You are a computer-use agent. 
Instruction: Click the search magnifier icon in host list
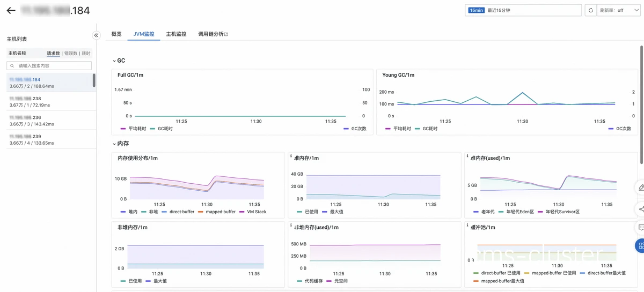(x=12, y=65)
